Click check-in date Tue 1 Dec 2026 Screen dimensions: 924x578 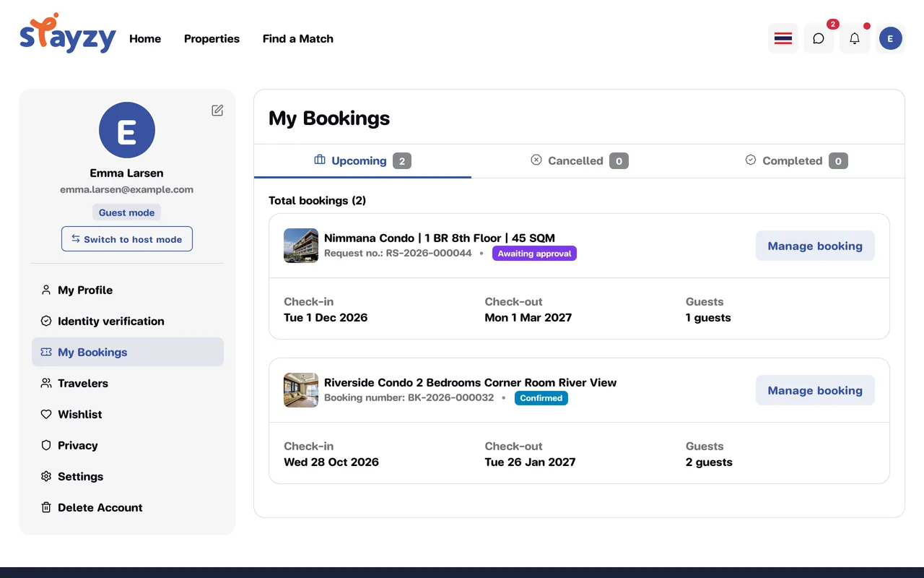(326, 318)
